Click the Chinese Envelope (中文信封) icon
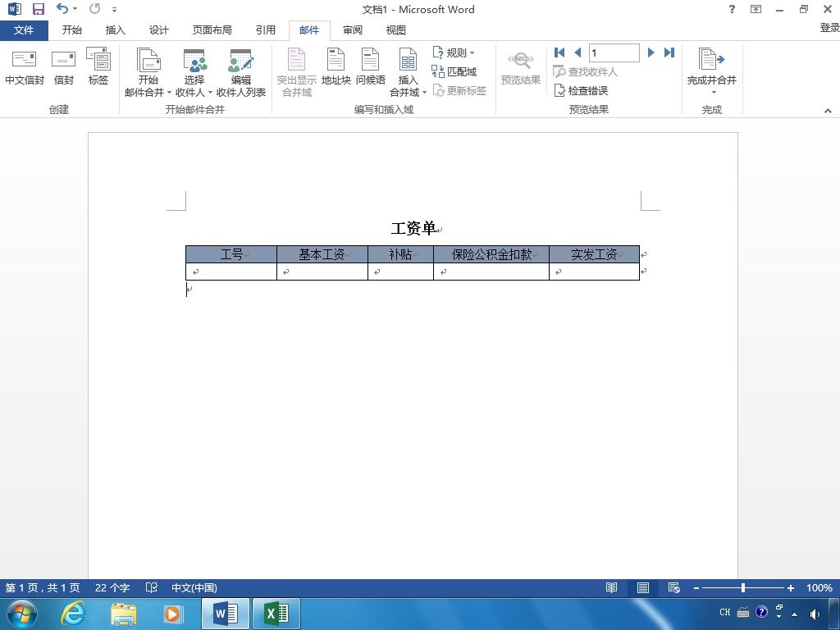The height and width of the screenshot is (630, 840). (24, 67)
